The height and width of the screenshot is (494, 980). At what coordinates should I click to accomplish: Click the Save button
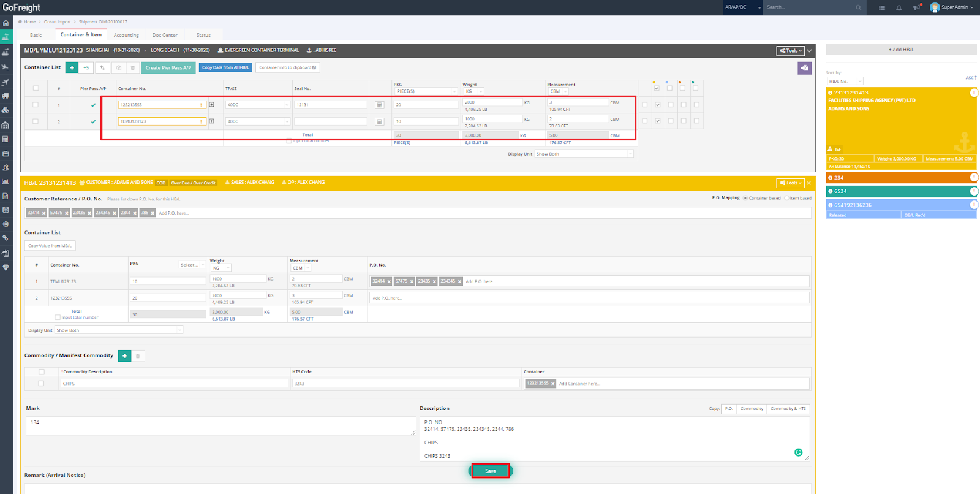tap(490, 471)
